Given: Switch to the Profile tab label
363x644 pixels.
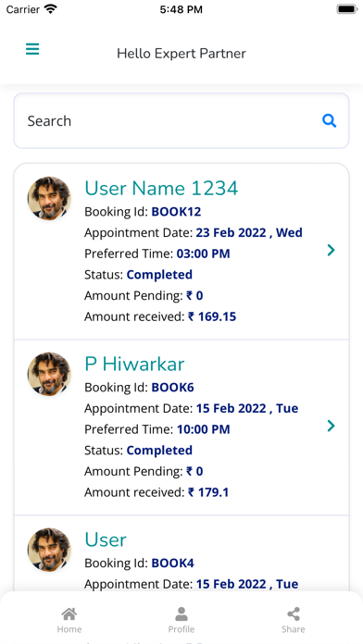Looking at the screenshot, I should (x=181, y=629).
